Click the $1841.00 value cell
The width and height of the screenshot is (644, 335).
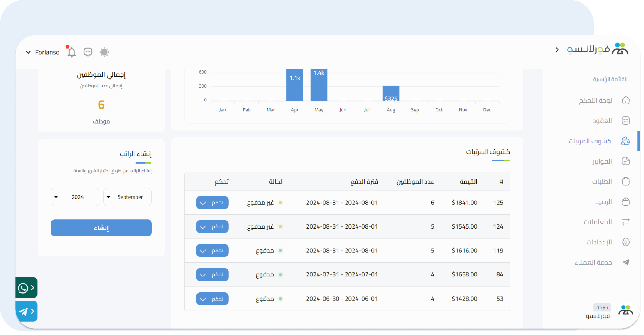(464, 203)
